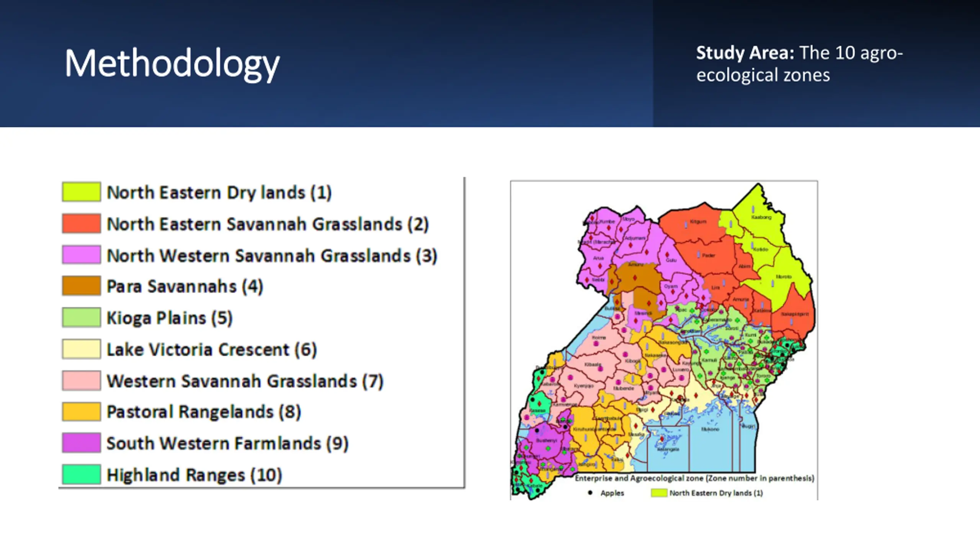Click the Kalangala label on the map
980x551 pixels.
(668, 449)
